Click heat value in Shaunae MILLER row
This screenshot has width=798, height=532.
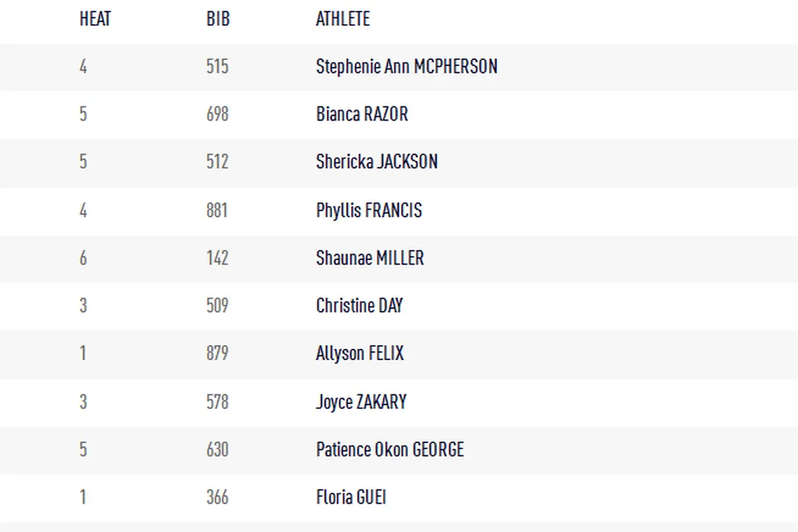point(83,258)
